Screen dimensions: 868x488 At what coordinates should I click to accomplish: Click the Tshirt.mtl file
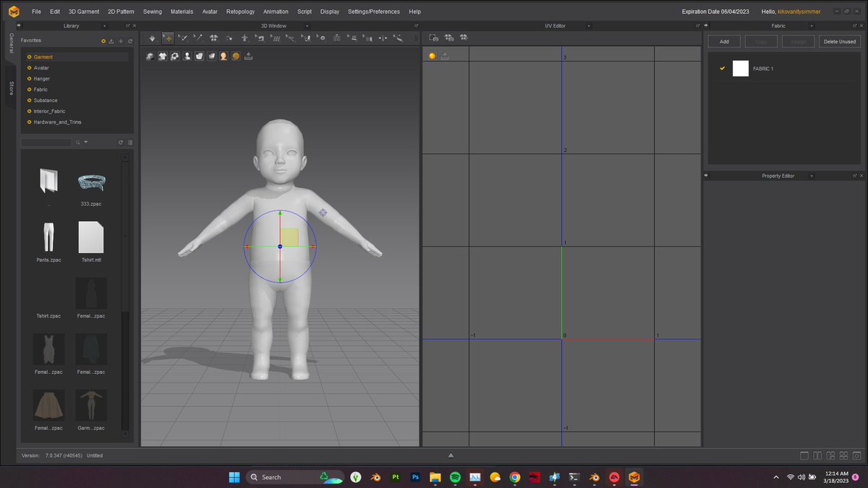pyautogui.click(x=91, y=236)
